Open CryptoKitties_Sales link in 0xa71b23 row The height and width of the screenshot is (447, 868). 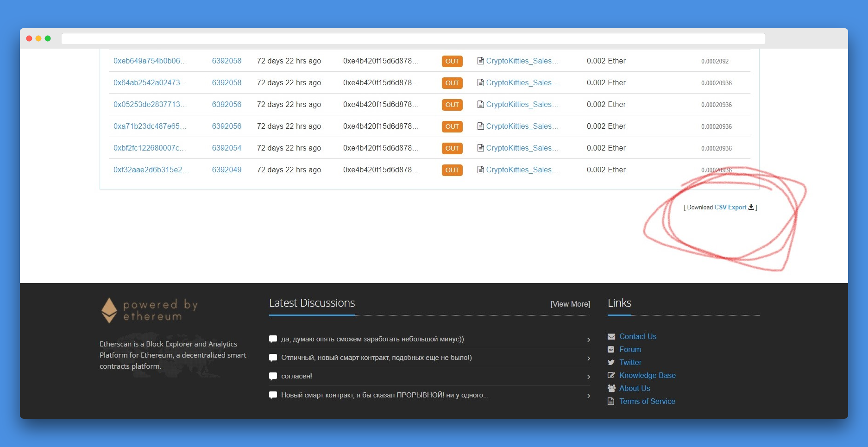tap(522, 126)
